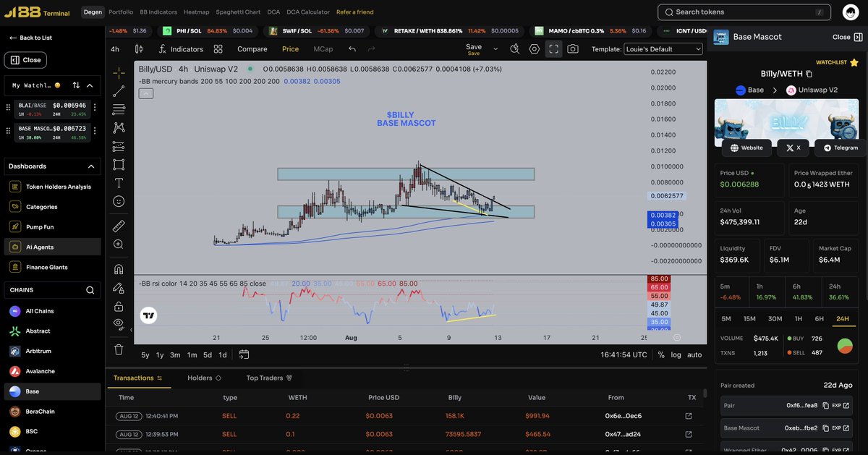The width and height of the screenshot is (868, 455).
Task: Open options for BLAI/BASE watchlist item
Action: 95,107
